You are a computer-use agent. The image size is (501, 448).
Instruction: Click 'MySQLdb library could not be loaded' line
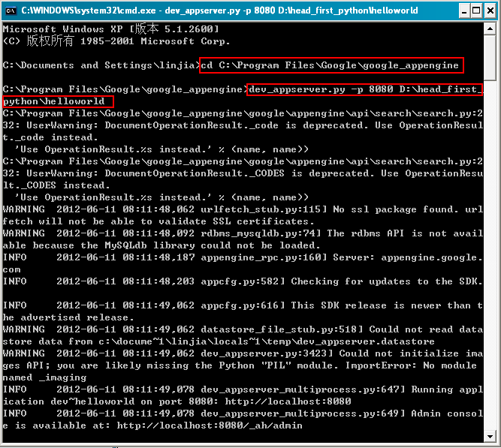click(161, 245)
